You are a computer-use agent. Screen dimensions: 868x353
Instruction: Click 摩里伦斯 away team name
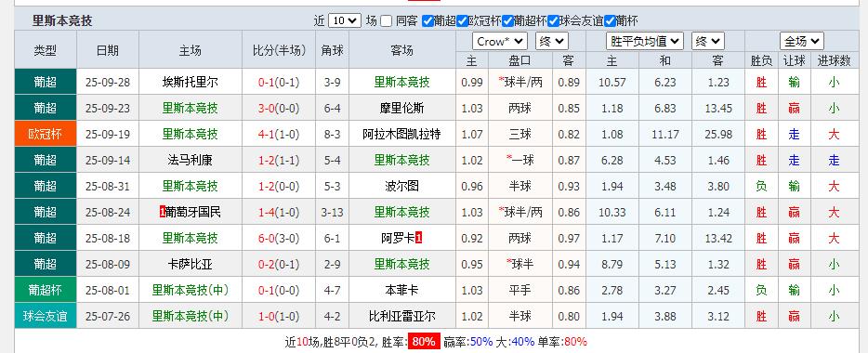[x=401, y=109]
